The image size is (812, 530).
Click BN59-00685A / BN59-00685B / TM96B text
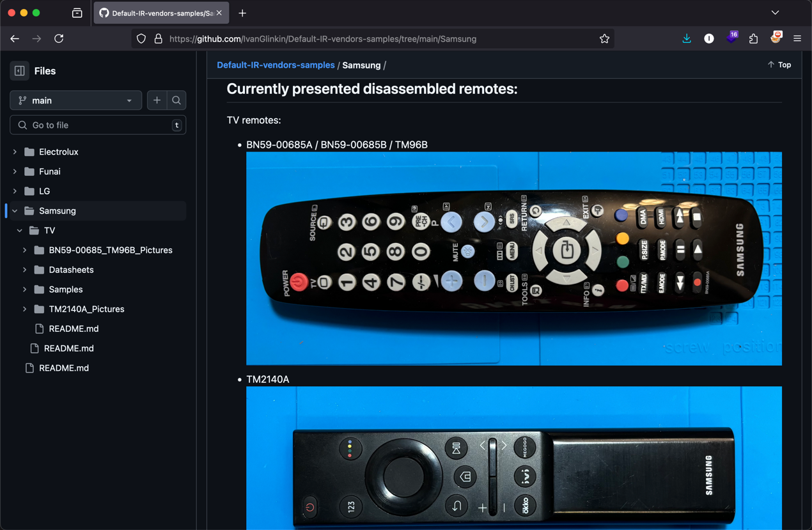click(337, 144)
